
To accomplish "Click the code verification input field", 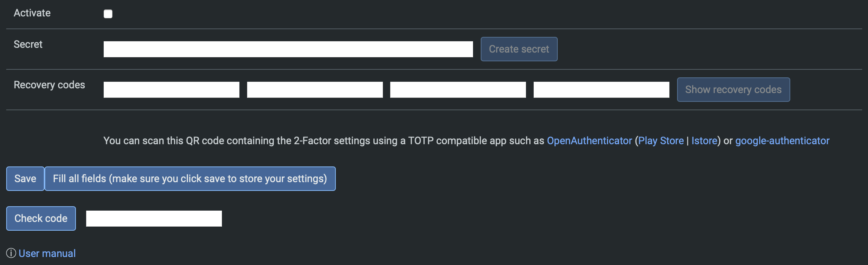I will (x=154, y=219).
